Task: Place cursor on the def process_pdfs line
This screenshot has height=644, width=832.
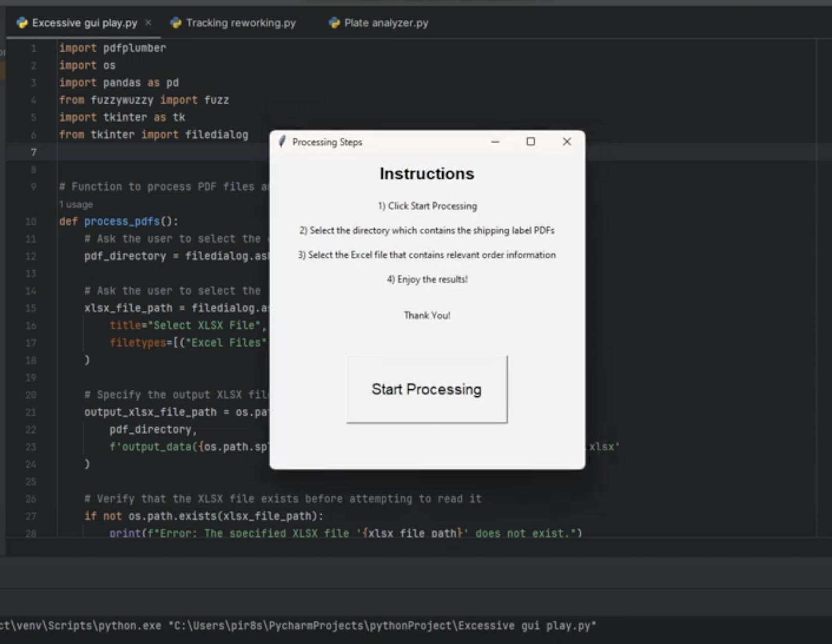Action: tap(117, 221)
